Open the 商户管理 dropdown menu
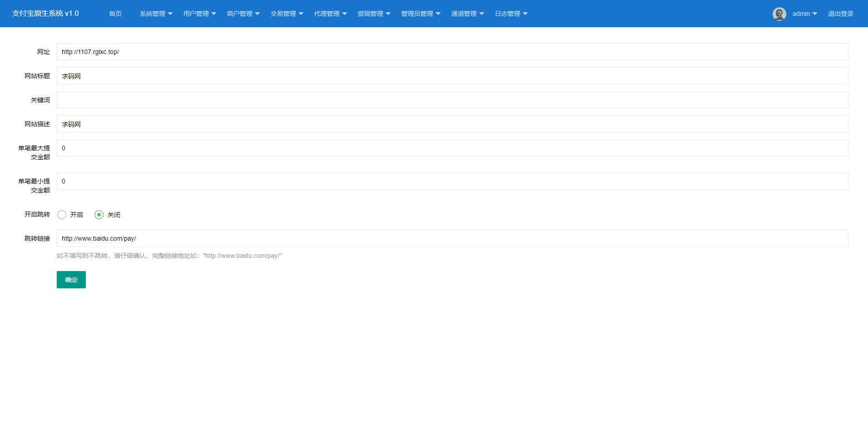 (243, 14)
